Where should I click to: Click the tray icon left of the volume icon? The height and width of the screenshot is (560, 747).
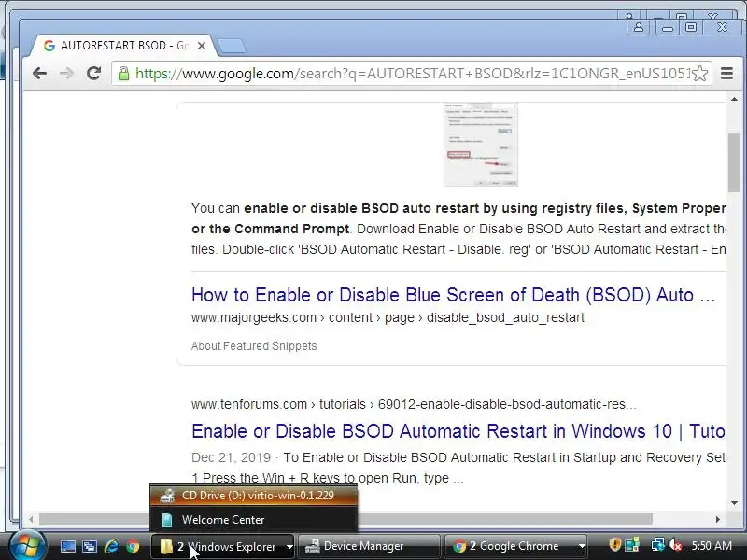[x=658, y=544]
